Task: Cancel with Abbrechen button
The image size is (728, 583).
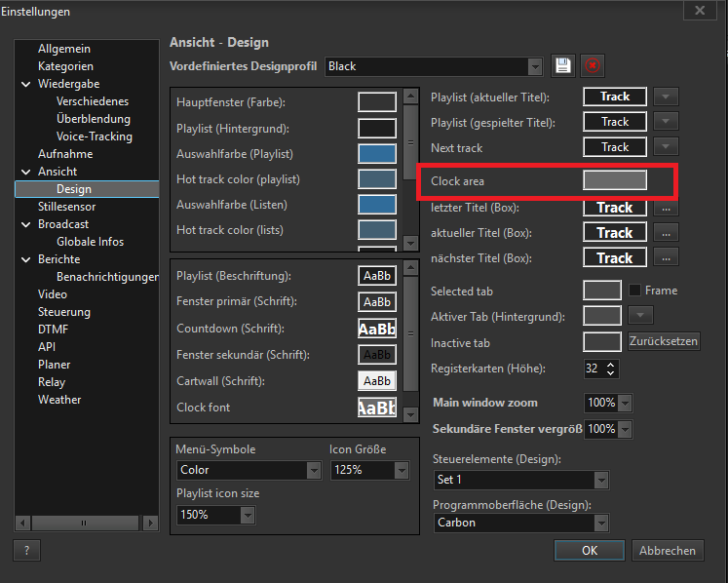Action: tap(668, 551)
